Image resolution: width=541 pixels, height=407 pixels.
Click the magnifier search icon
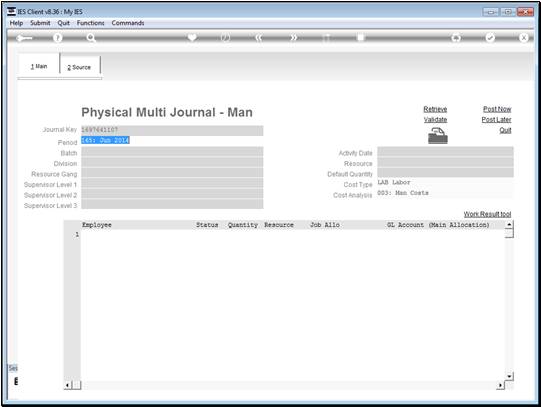tap(91, 38)
